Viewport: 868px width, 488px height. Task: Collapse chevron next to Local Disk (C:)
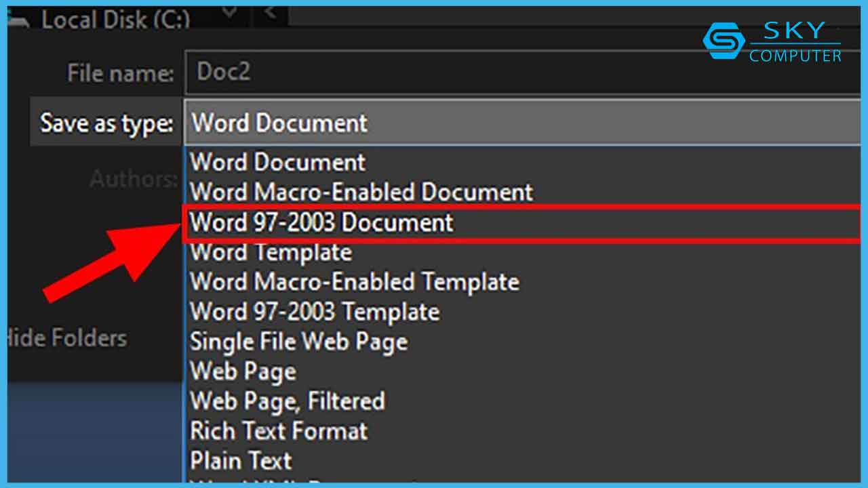click(x=231, y=11)
